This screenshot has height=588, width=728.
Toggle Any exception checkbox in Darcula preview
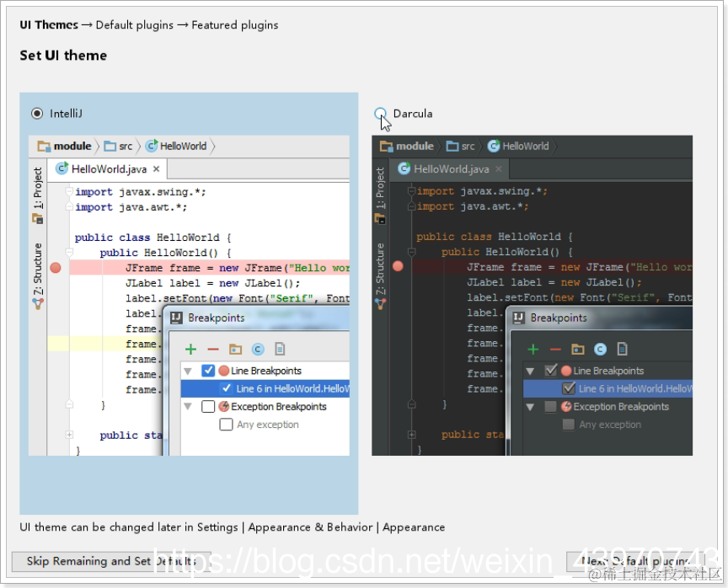(x=568, y=425)
